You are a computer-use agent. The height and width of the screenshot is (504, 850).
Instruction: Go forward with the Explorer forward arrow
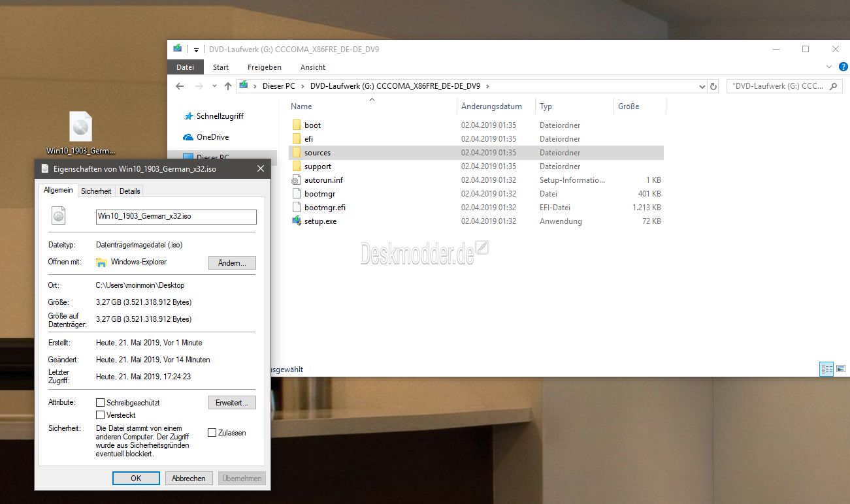199,86
